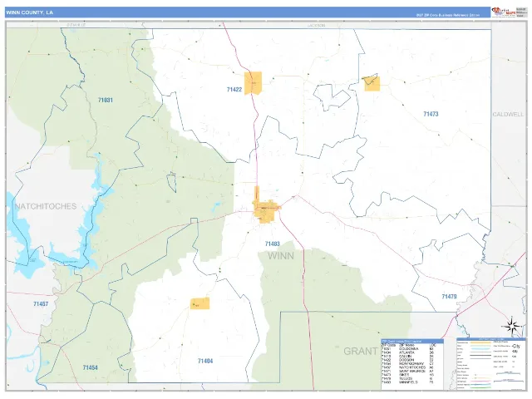This screenshot has height=399, width=532.
Task: Select the SAINT MAURICE row in the ZIP index
Action: pos(409,372)
